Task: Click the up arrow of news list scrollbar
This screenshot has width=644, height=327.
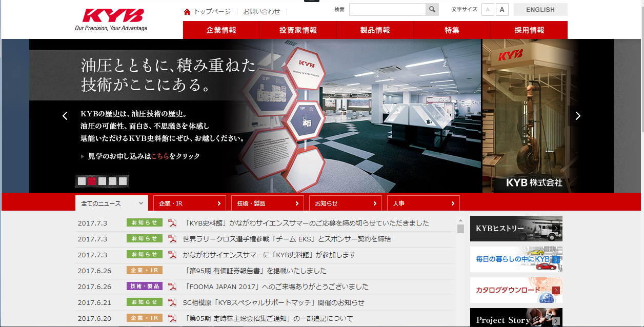Action: point(460,220)
